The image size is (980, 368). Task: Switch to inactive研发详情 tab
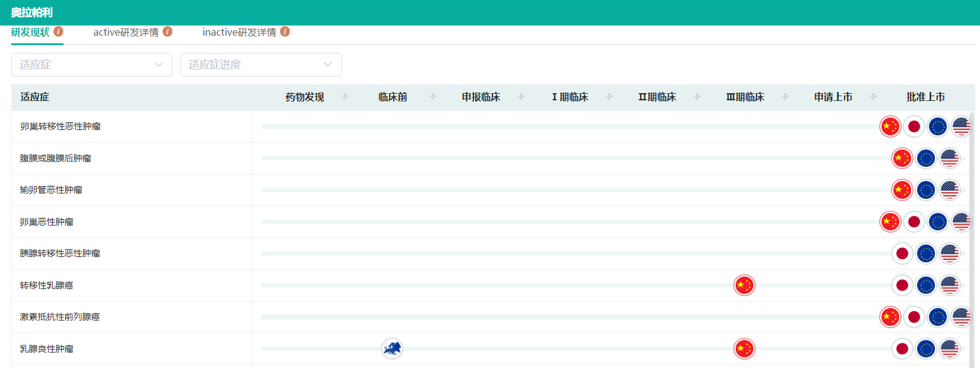point(239,32)
